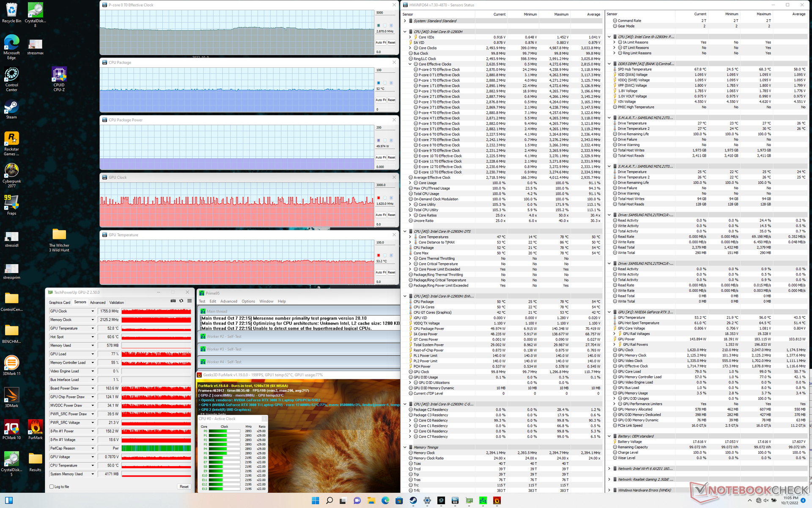This screenshot has width=812, height=508.
Task: Click the Windows Start button
Action: click(x=315, y=500)
